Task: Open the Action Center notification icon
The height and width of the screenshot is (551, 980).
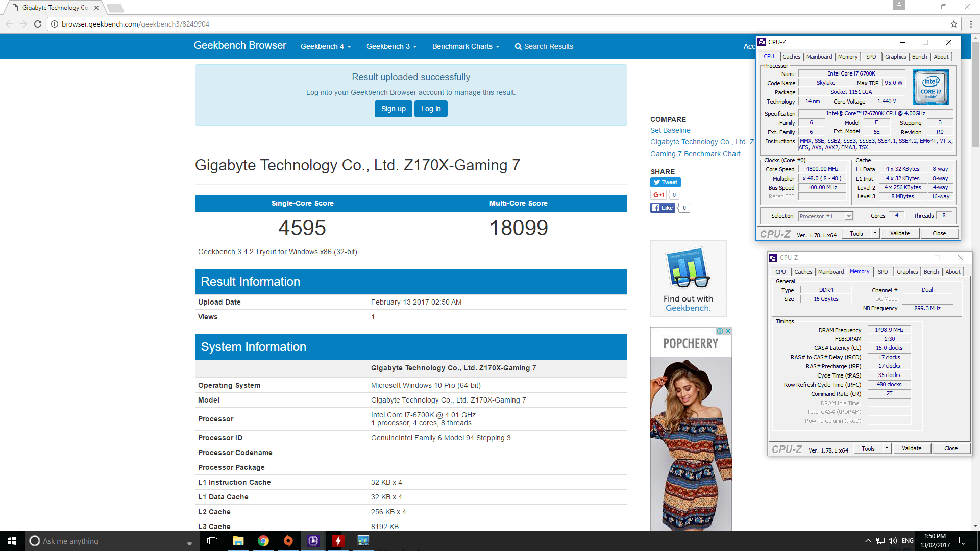Action: point(963,541)
